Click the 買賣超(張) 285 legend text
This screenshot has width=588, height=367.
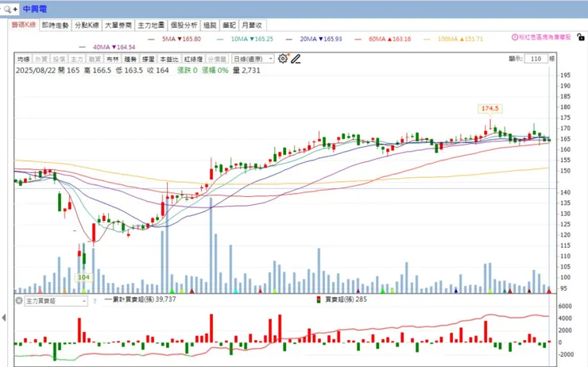[346, 299]
